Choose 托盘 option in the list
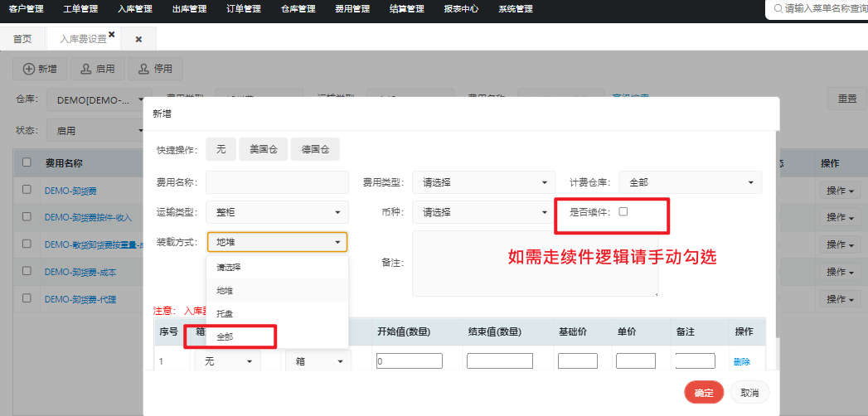Screen dimensions: 868x416 tap(278, 313)
